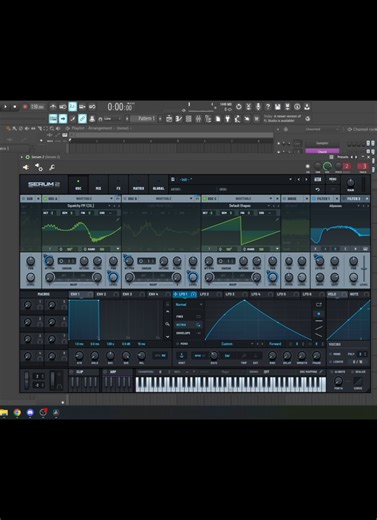Click the info icon in top toolbar
The width and height of the screenshot is (377, 520).
297,107
